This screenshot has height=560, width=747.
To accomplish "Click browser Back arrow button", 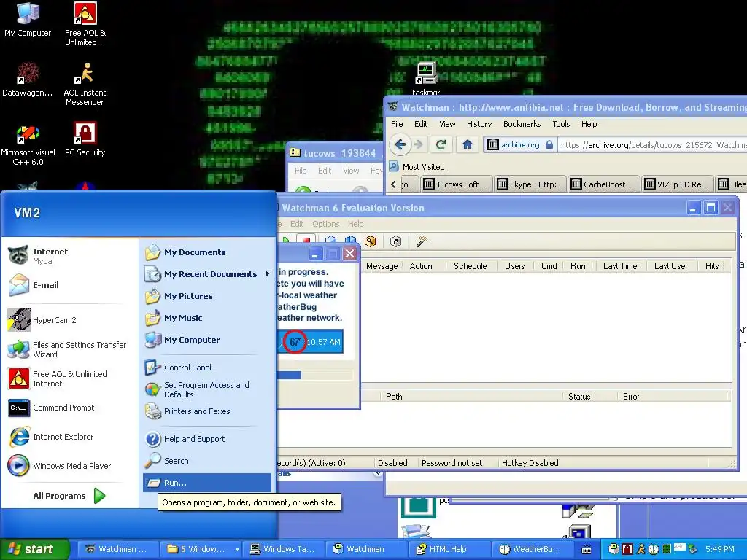I will click(400, 144).
